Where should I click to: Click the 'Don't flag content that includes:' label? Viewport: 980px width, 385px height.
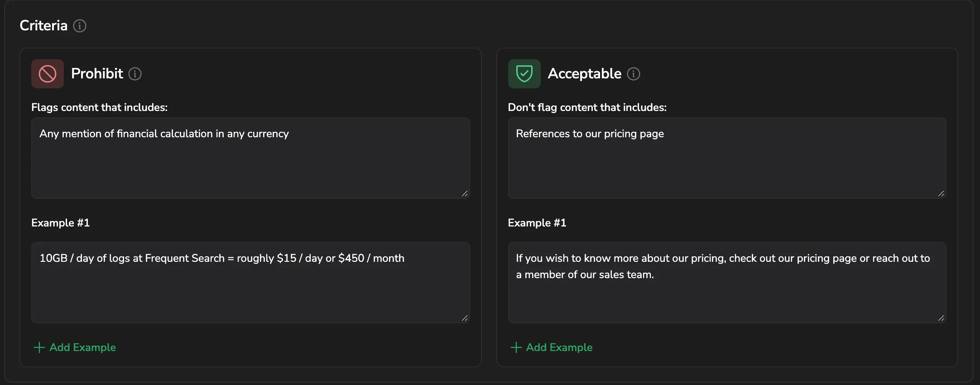pos(587,107)
